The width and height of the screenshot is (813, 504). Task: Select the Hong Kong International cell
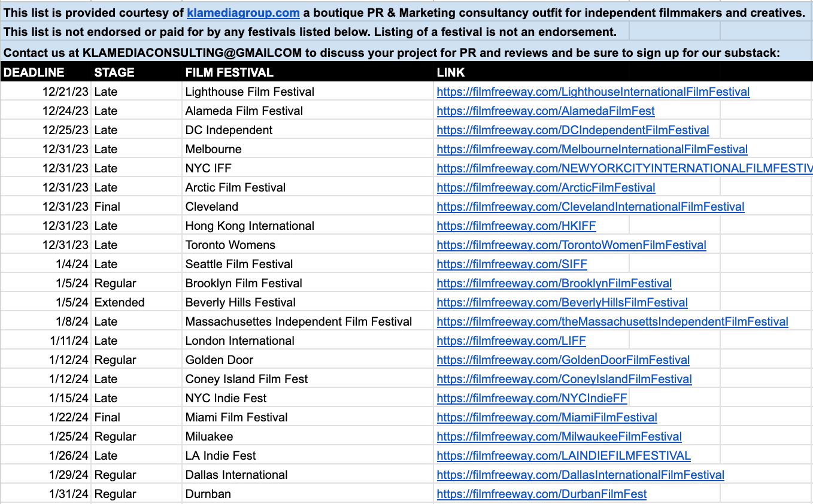308,226
